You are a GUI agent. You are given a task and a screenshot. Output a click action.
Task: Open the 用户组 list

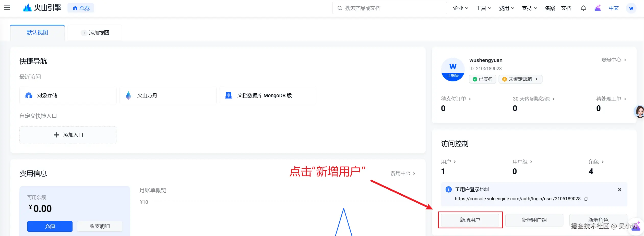[522, 162]
